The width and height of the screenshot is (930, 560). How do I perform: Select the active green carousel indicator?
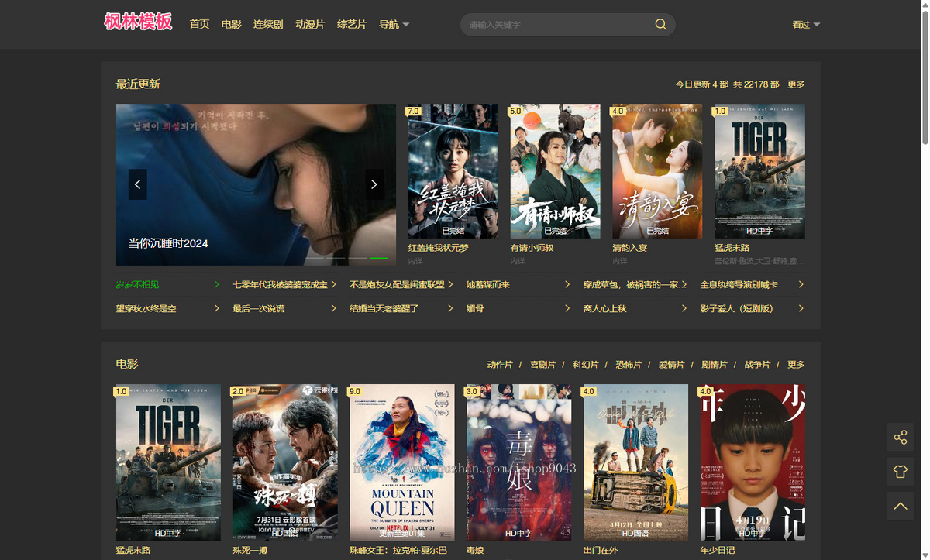379,258
